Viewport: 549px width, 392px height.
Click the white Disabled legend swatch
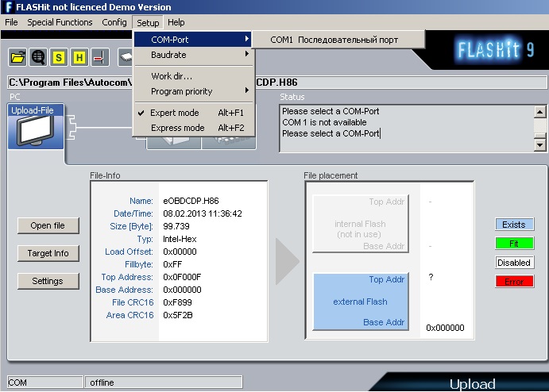click(x=514, y=263)
